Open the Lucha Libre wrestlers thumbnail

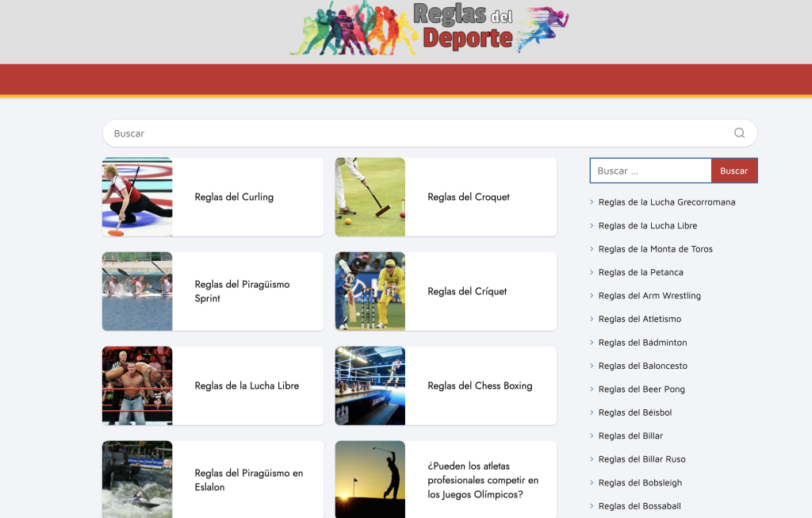[137, 386]
